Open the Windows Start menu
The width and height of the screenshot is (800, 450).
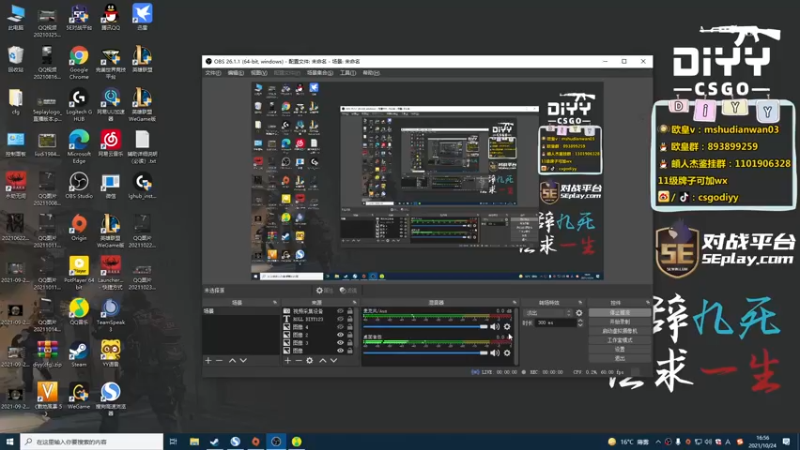10,441
